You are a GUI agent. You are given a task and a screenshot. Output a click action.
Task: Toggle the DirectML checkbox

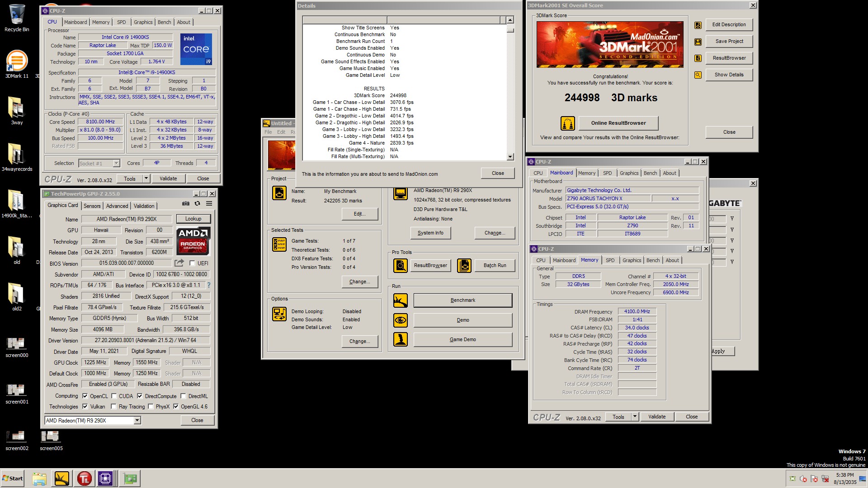(183, 396)
